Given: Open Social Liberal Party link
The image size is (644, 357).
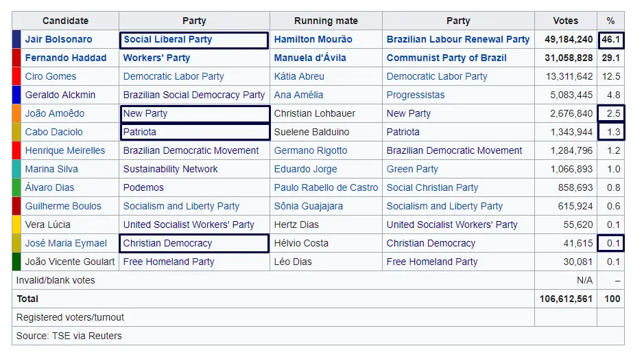Looking at the screenshot, I should pos(167,39).
